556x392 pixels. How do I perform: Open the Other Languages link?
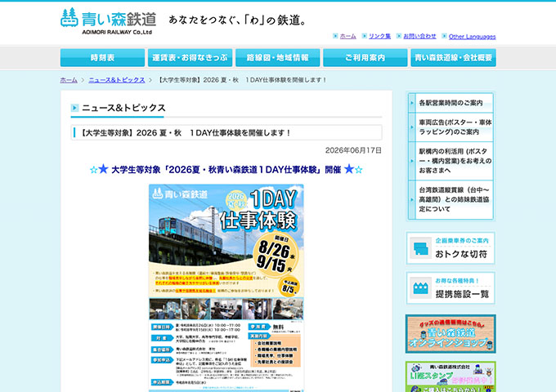(472, 37)
